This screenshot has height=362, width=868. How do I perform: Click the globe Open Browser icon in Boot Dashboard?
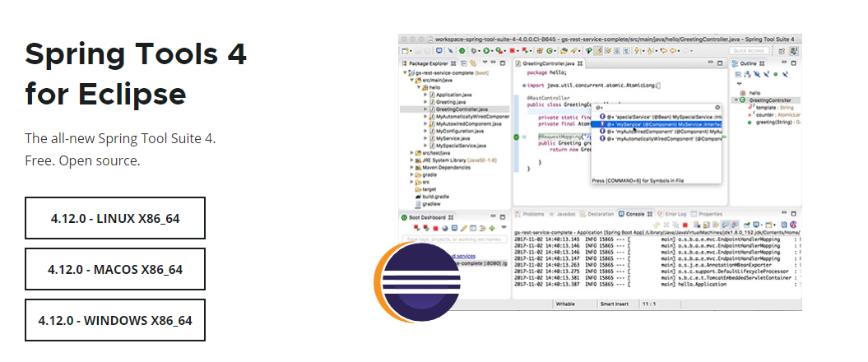pyautogui.click(x=445, y=228)
